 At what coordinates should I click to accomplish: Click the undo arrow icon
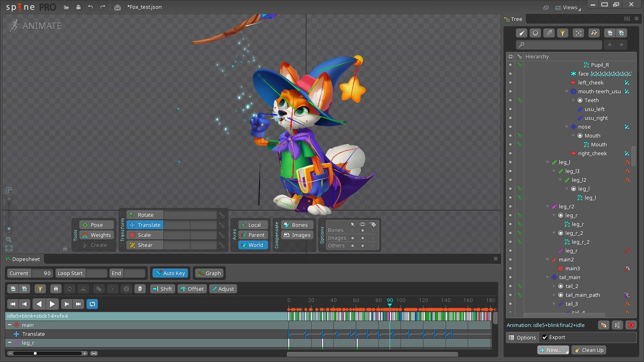click(x=90, y=7)
